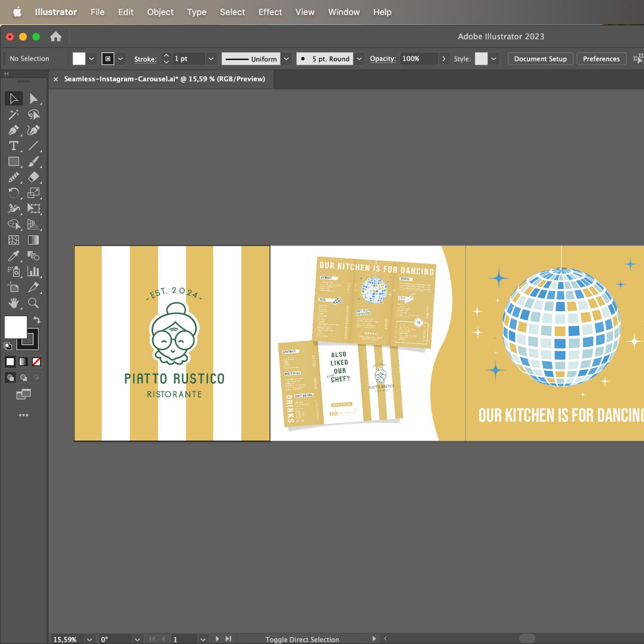The height and width of the screenshot is (644, 644).
Task: Set paint mode to None
Action: pos(36,362)
